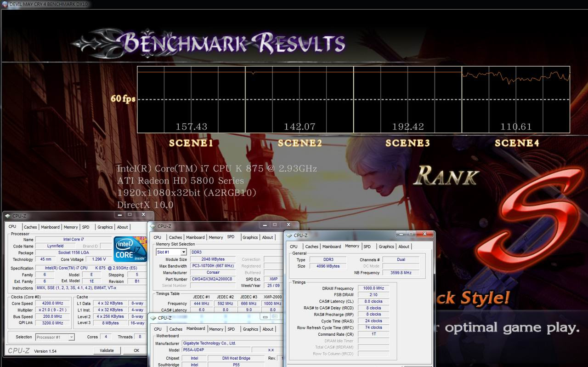The width and height of the screenshot is (588, 367).
Task: Click the package value 'Socket 1156 LGA'
Action: pos(73,252)
